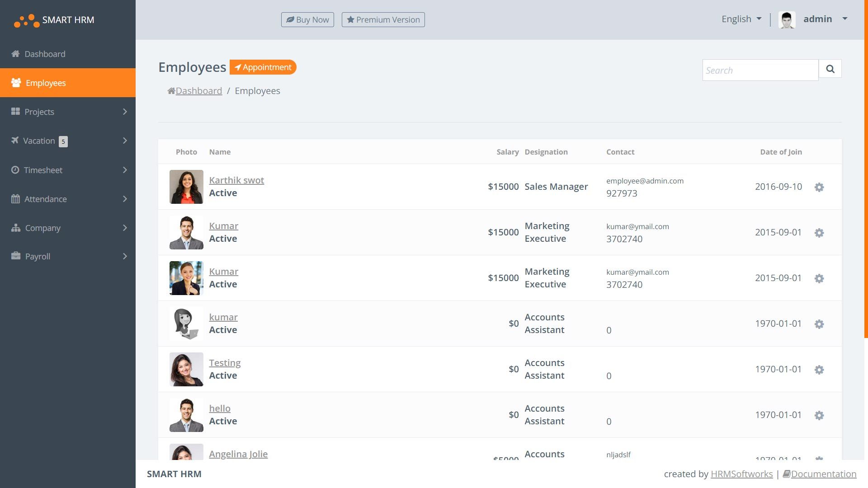This screenshot has height=488, width=868.
Task: Click into the Search input field
Action: click(x=760, y=70)
